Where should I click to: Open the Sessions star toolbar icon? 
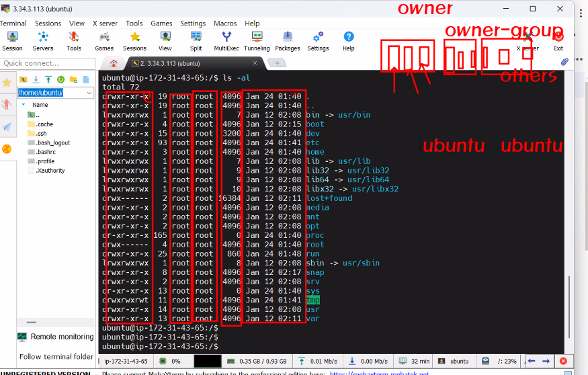pos(134,41)
